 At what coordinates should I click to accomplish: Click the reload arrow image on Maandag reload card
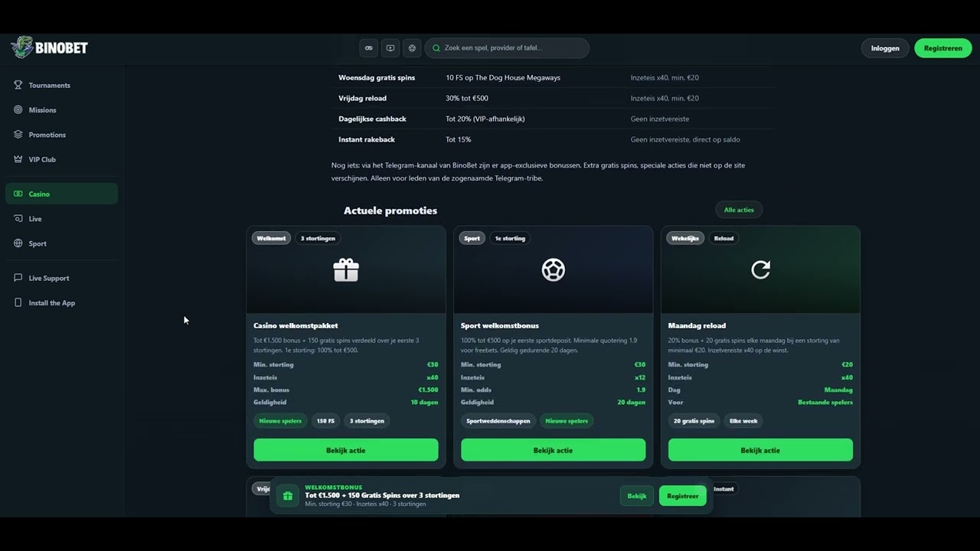(760, 269)
